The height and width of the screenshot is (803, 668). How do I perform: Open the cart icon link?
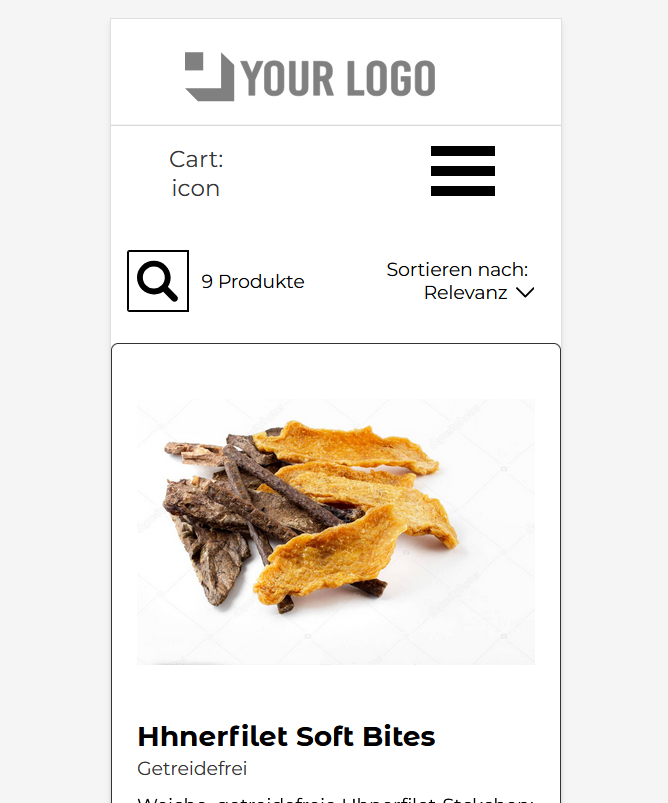[x=196, y=174]
